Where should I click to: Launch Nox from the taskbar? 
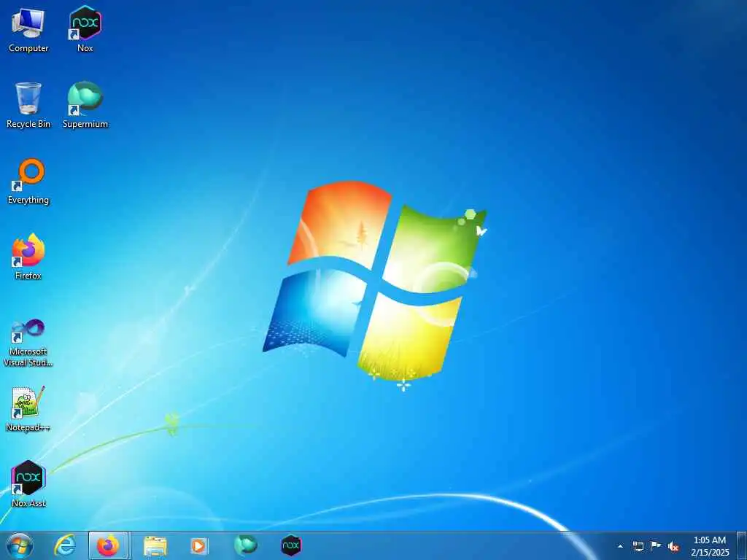pos(290,545)
